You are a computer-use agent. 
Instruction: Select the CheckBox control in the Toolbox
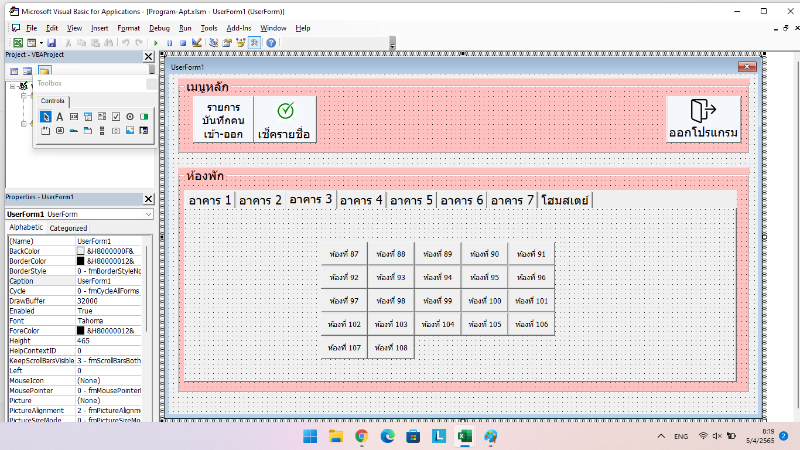pos(116,117)
